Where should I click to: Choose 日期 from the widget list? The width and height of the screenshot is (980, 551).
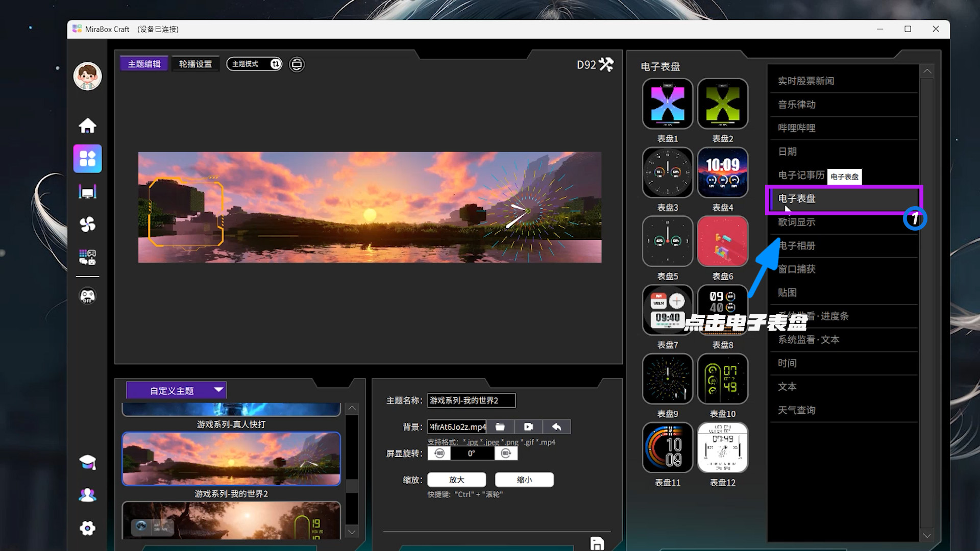(x=844, y=152)
